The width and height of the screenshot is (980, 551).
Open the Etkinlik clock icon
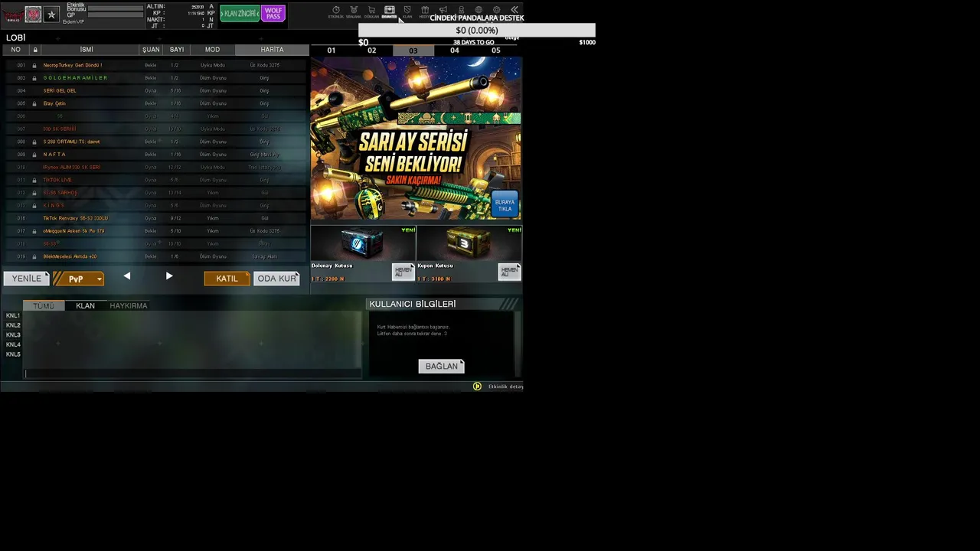(335, 11)
